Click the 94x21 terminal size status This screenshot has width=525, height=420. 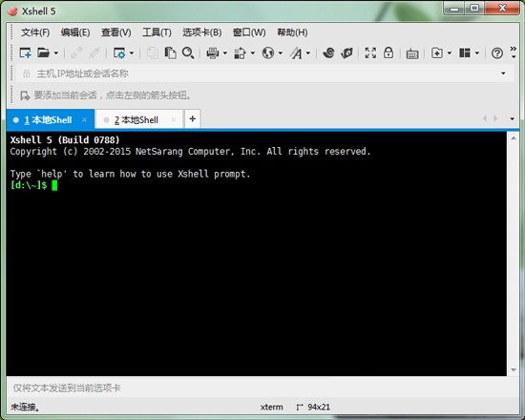319,407
